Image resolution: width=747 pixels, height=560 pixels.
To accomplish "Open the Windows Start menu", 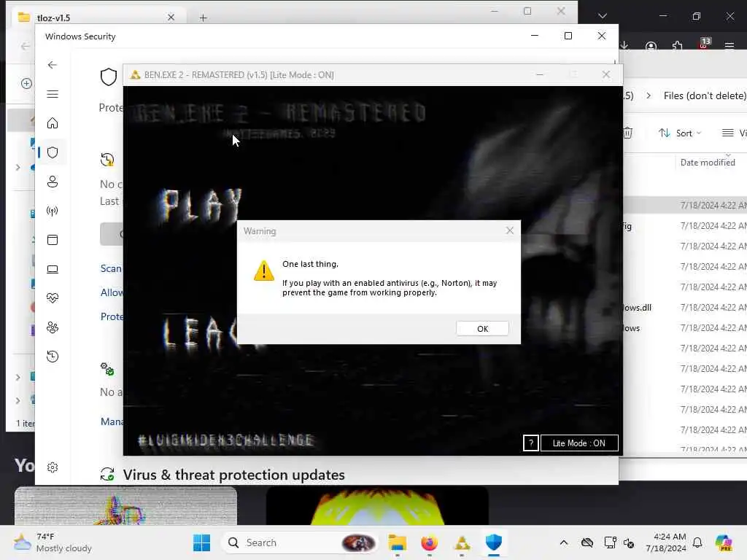I will click(201, 542).
